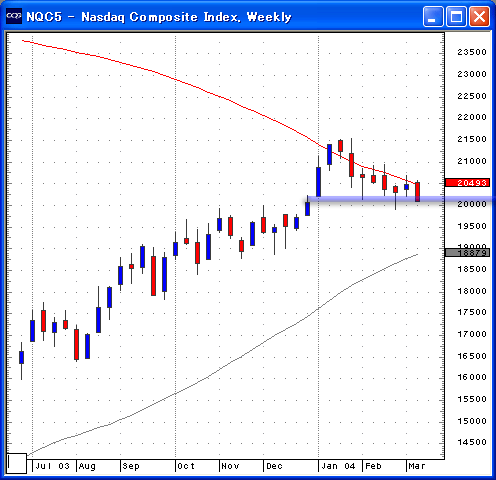Click the 15000 price scale label

[x=472, y=421]
